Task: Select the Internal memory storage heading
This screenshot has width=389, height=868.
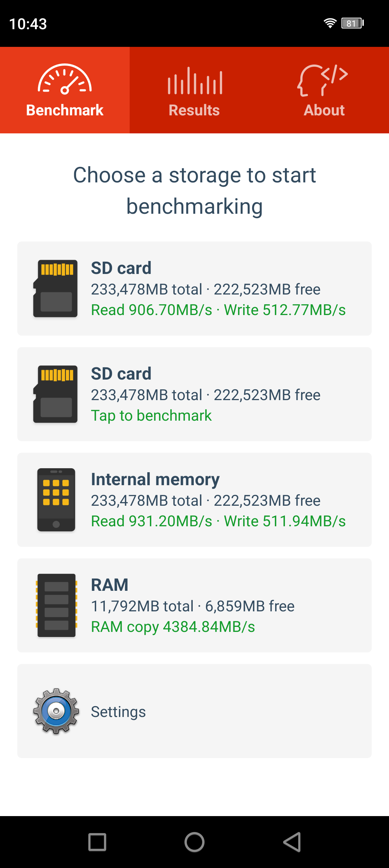Action: (x=155, y=479)
